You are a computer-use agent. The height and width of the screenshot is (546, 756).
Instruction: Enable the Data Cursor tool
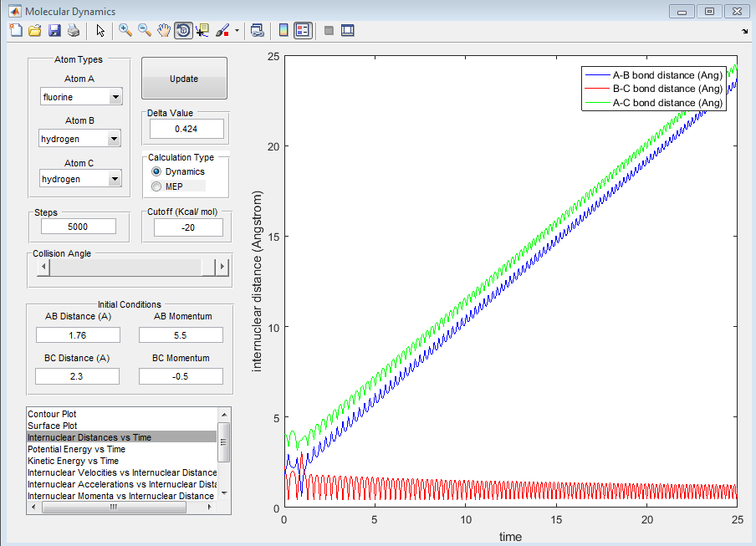click(x=202, y=31)
